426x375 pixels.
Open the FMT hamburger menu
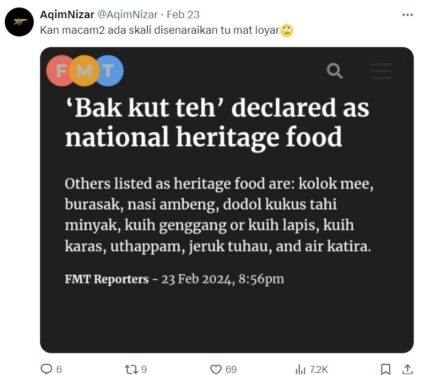point(381,71)
